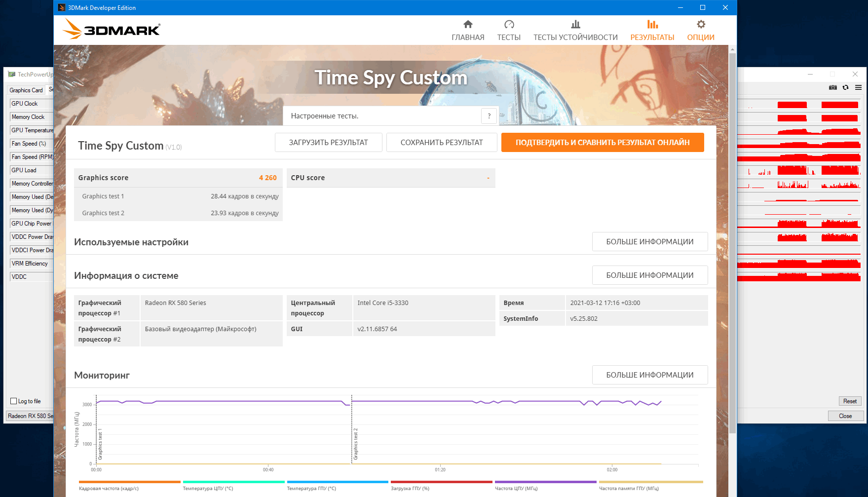Click the ТЕСТЫ УСТОЙЧИВОСТИ chart icon

point(575,24)
